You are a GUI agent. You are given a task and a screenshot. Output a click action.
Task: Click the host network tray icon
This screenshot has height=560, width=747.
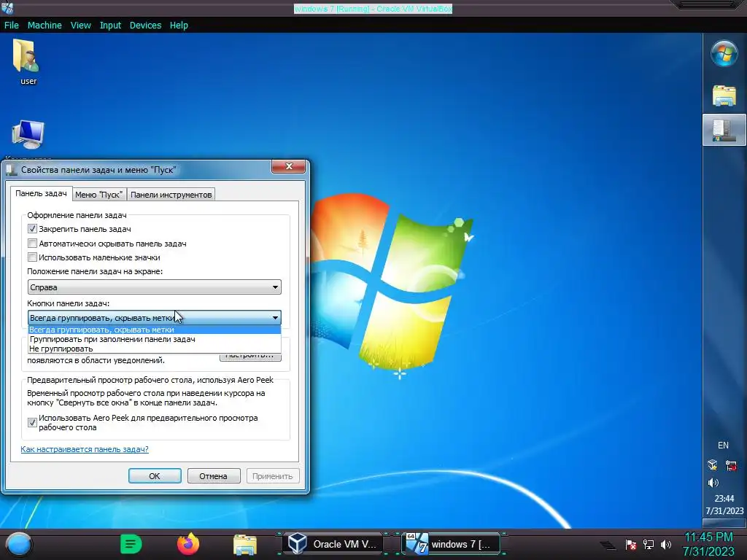pos(649,545)
